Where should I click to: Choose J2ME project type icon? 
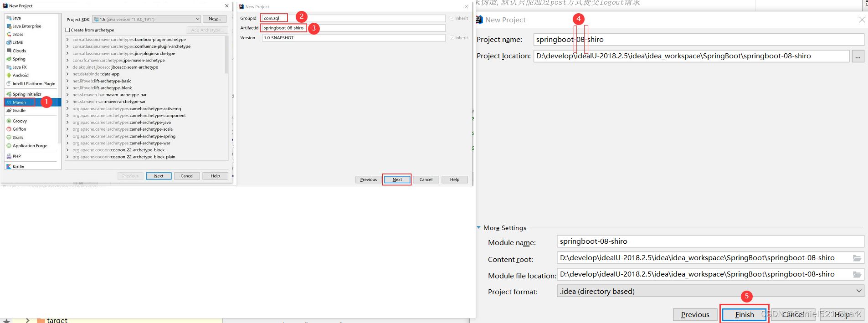[x=9, y=42]
